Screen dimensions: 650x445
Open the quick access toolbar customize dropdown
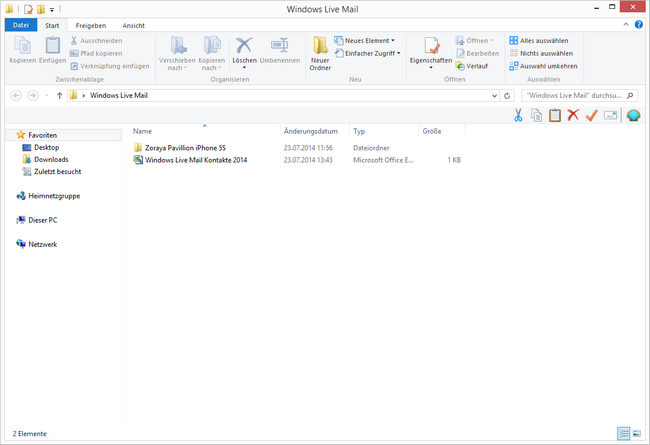coord(52,9)
